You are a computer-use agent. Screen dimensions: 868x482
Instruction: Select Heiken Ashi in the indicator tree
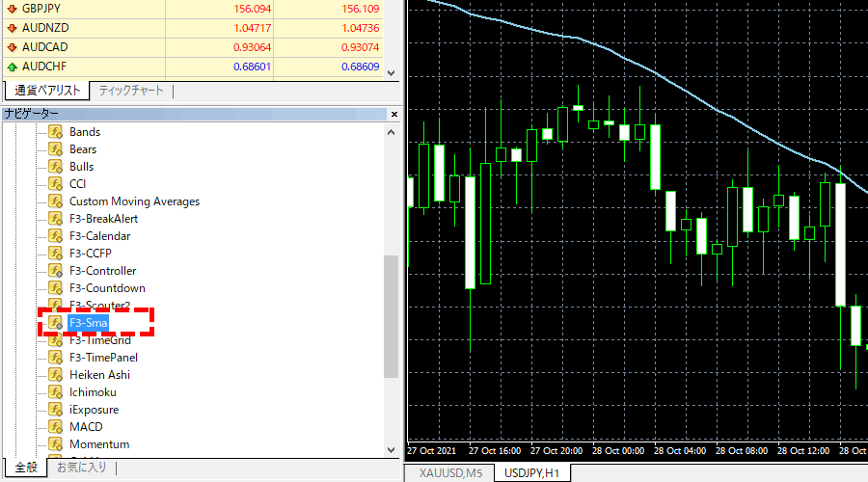pyautogui.click(x=99, y=375)
